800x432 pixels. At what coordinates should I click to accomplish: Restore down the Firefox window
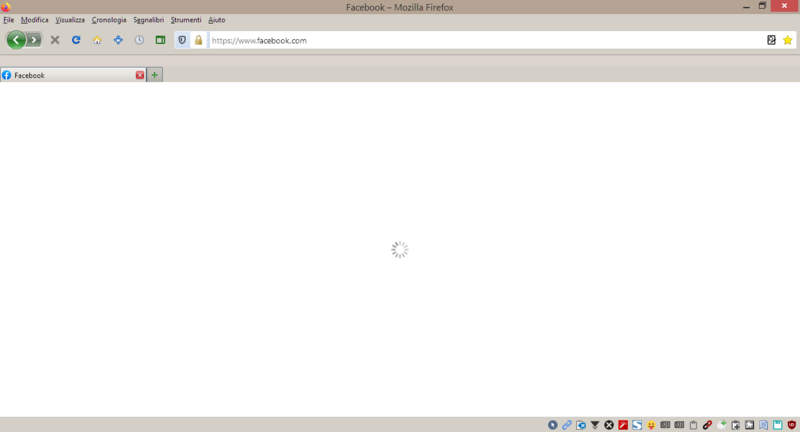pyautogui.click(x=762, y=6)
